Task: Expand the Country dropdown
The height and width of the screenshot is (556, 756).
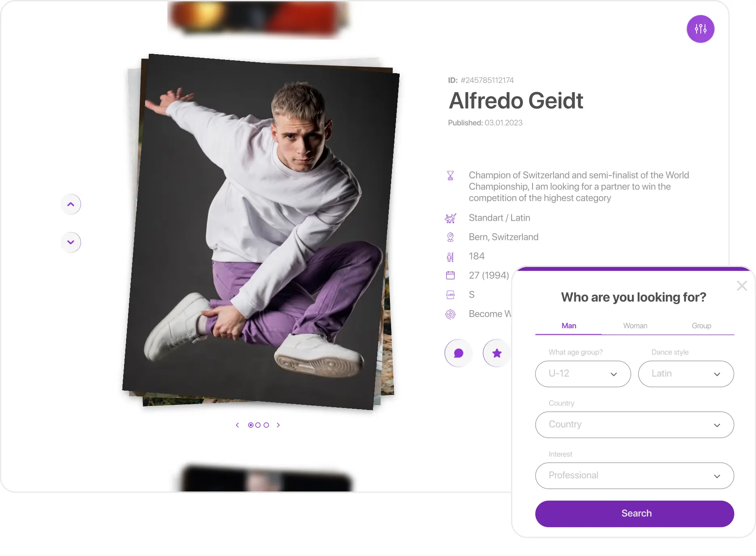Action: [634, 425]
